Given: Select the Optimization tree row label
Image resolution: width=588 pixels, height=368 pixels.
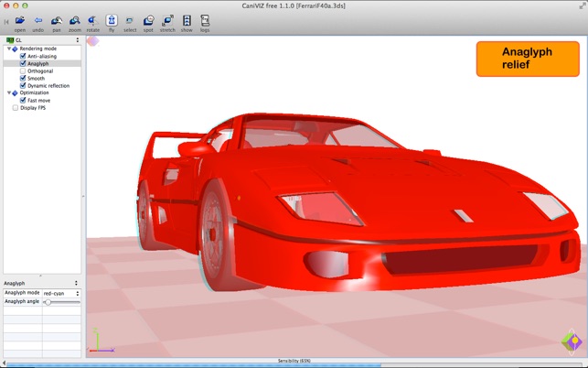Looking at the screenshot, I should (x=34, y=92).
